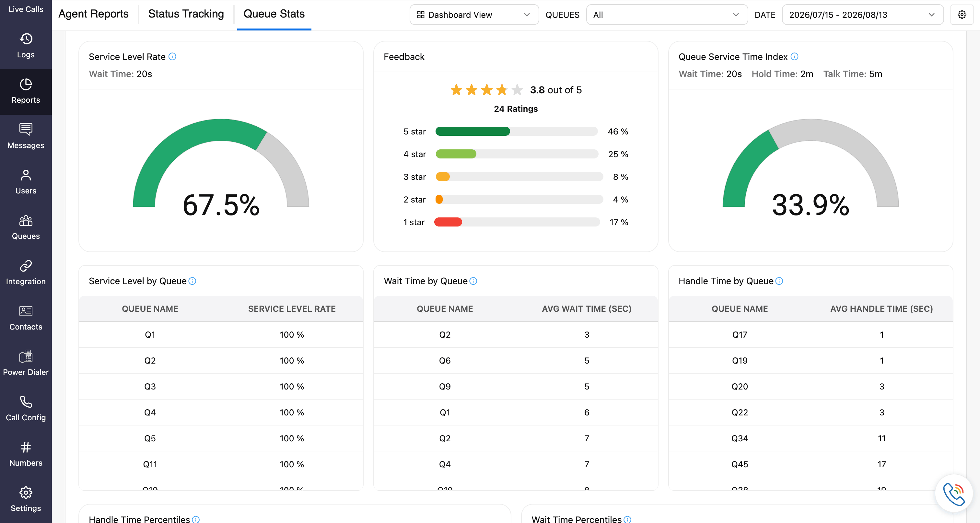Viewport: 980px width, 523px height.
Task: Select the Q17 row in Handle Time table
Action: point(810,335)
